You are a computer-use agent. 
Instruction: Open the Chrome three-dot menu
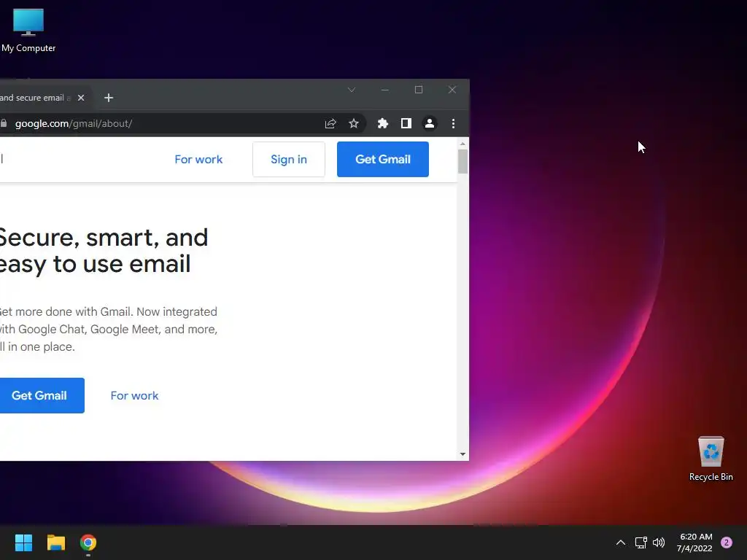pyautogui.click(x=453, y=124)
